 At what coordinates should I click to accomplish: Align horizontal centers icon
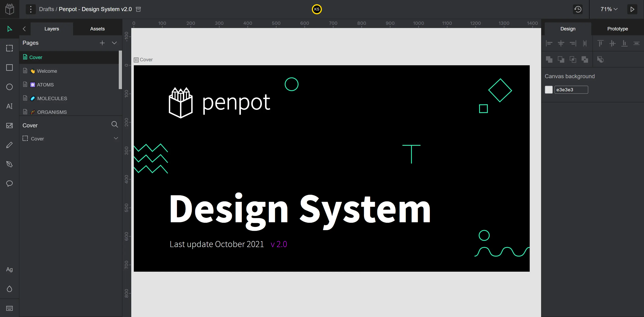tap(561, 43)
